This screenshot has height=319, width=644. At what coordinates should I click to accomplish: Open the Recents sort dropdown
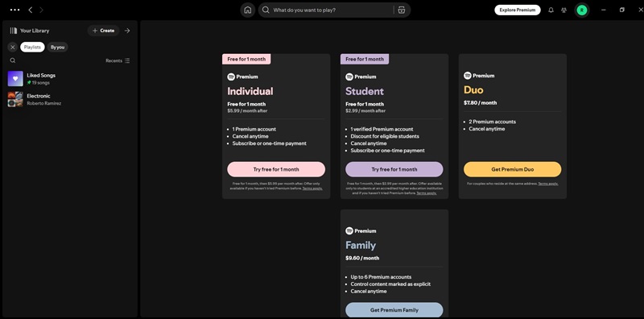[118, 60]
